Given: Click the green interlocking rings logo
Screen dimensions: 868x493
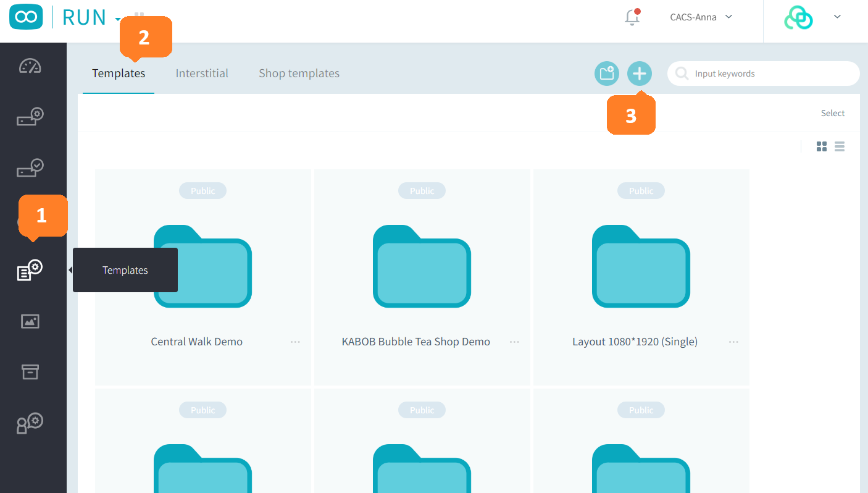Looking at the screenshot, I should [x=798, y=18].
